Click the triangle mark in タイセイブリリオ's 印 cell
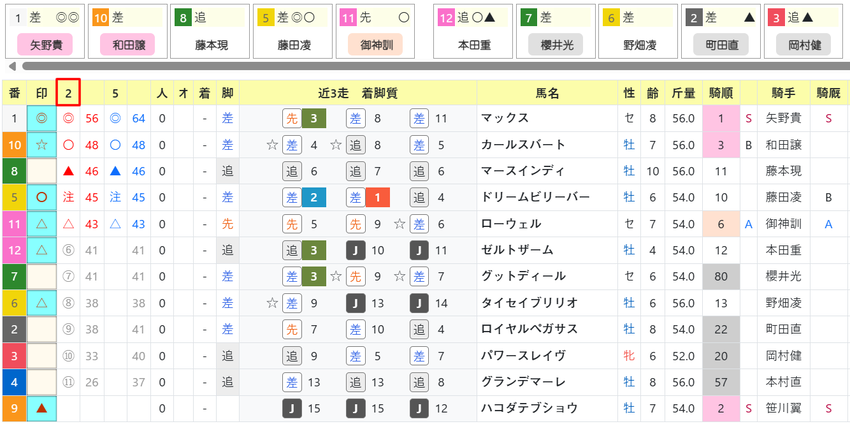This screenshot has height=424, width=850. (42, 303)
